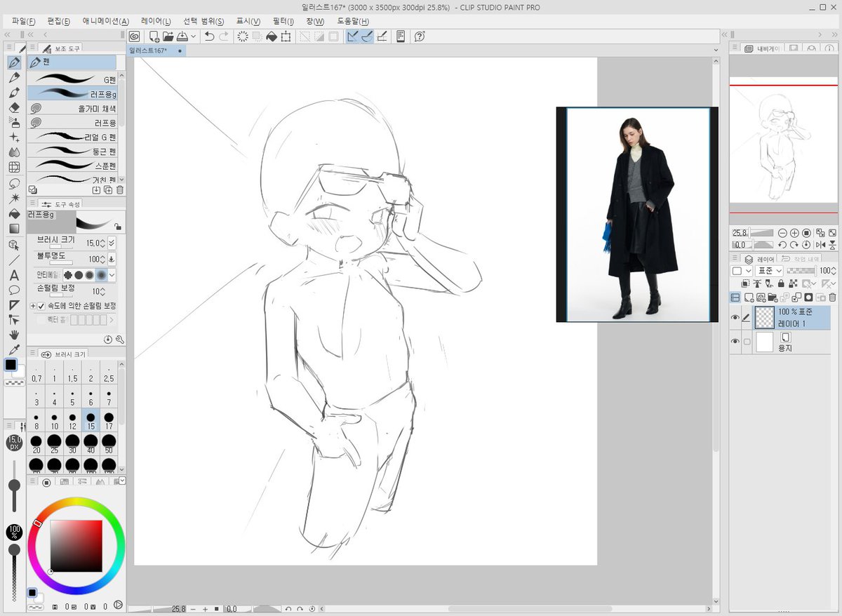Select the Decoration sparkle tool
Screen dimensions: 842x616
tap(14, 138)
